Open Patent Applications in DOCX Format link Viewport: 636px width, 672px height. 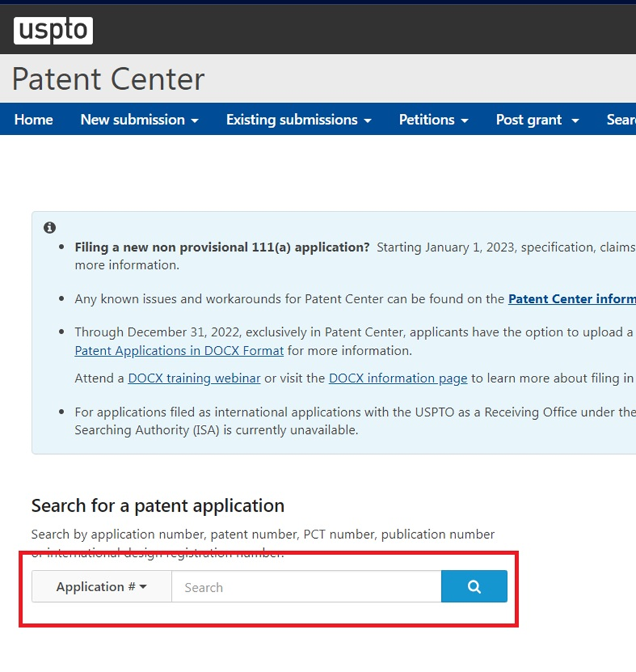(179, 351)
